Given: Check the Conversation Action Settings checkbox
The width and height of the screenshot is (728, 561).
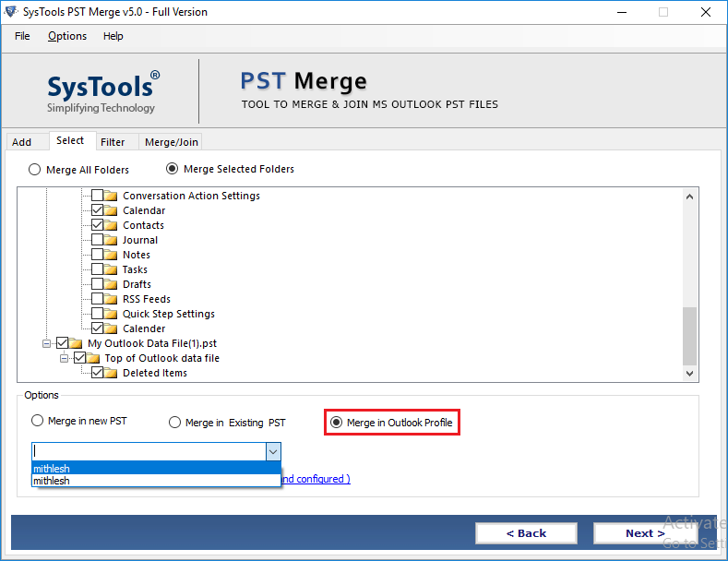Looking at the screenshot, I should (98, 195).
